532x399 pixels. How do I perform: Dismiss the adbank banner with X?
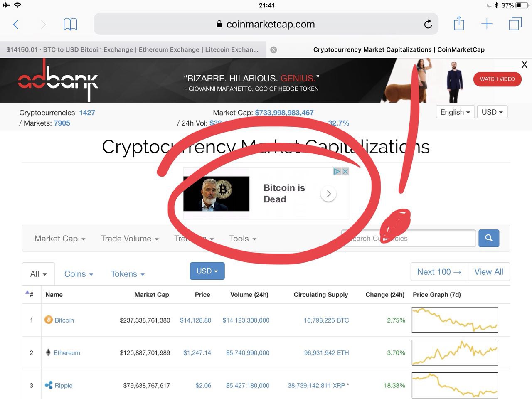tap(524, 65)
